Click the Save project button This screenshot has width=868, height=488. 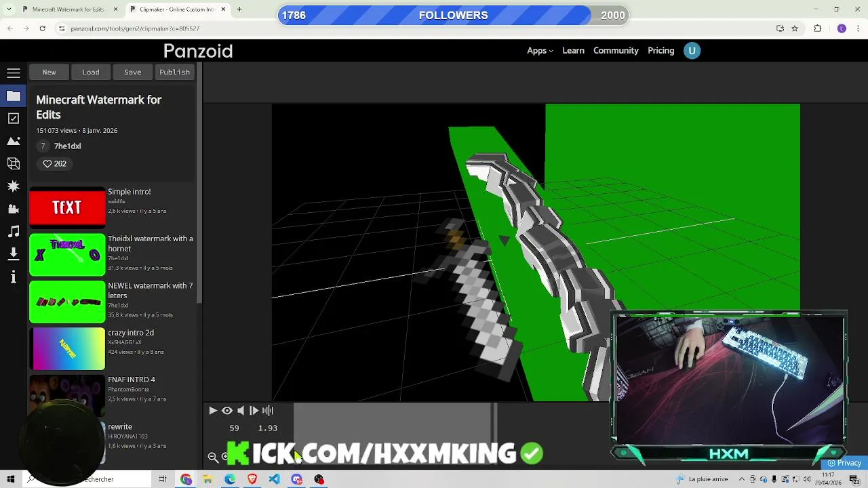click(133, 72)
